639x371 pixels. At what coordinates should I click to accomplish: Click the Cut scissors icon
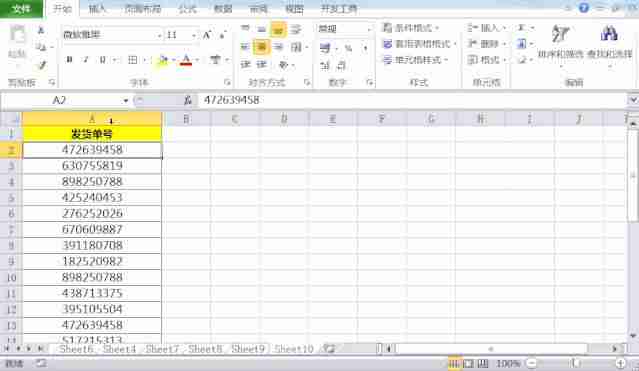click(41, 30)
